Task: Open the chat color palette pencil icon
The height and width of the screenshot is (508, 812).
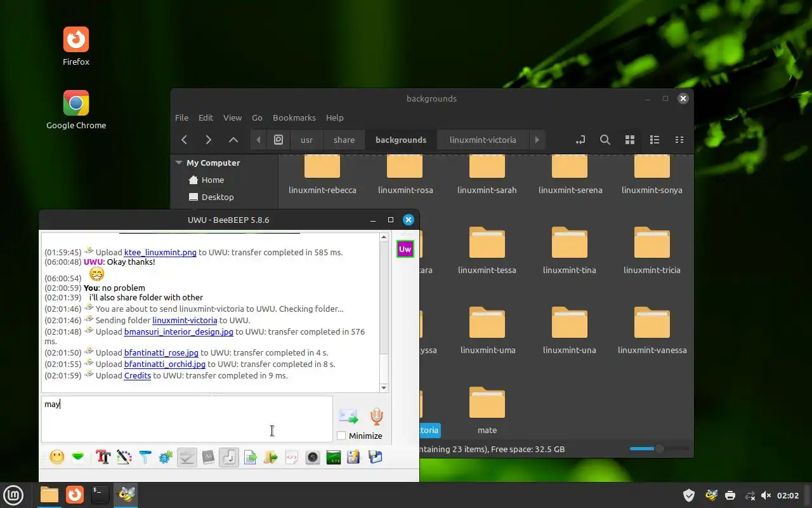Action: click(x=124, y=457)
